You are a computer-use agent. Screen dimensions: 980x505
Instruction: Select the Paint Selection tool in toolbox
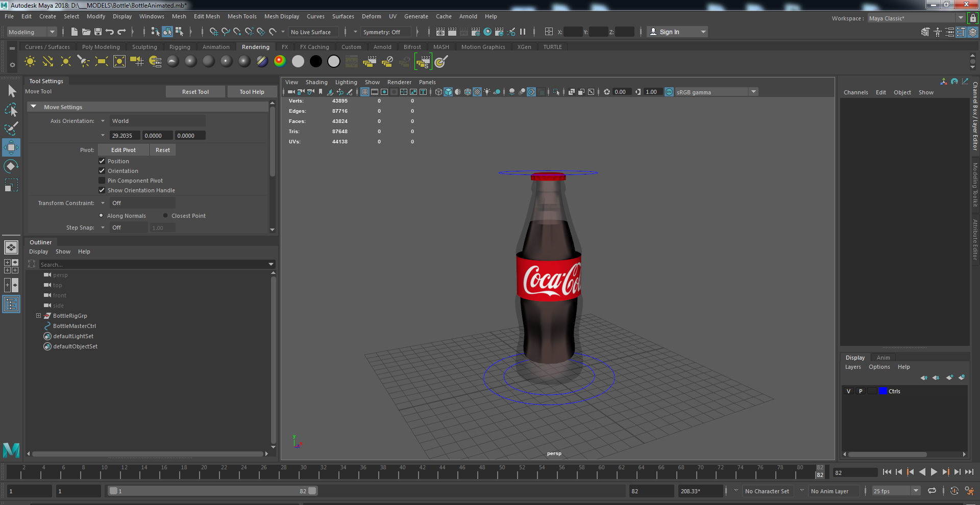[11, 128]
